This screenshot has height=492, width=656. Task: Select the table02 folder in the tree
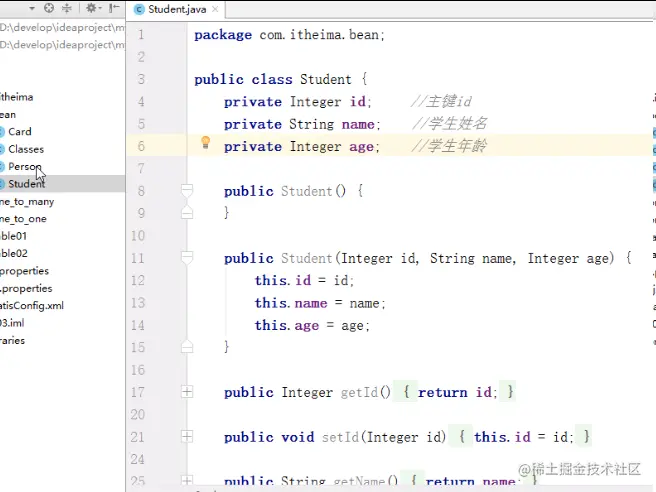coord(14,253)
